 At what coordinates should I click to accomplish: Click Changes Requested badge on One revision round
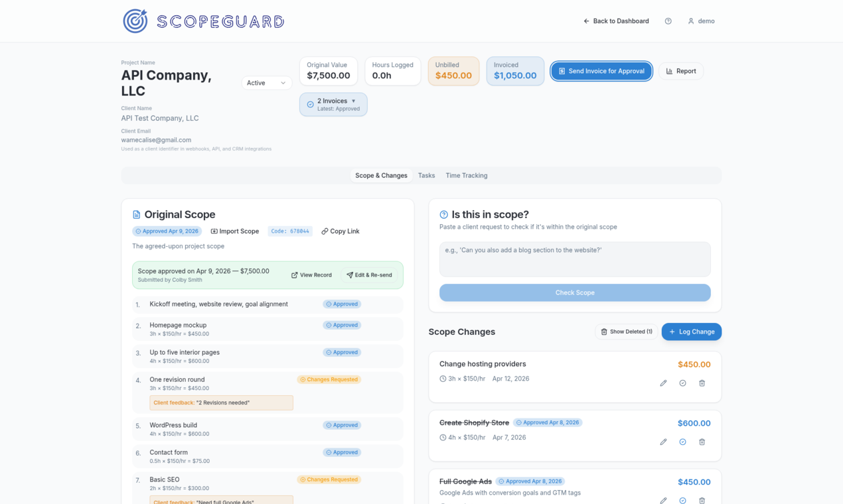tap(329, 379)
